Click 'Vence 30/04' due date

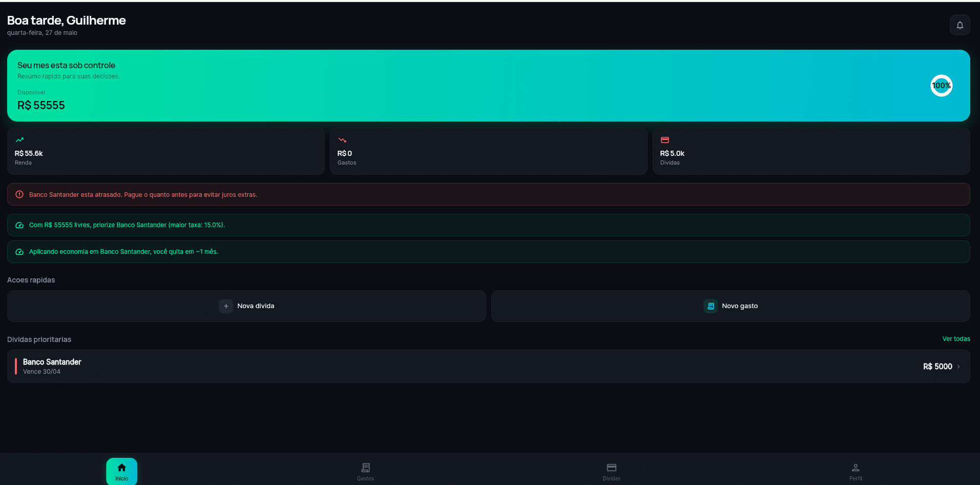[41, 372]
